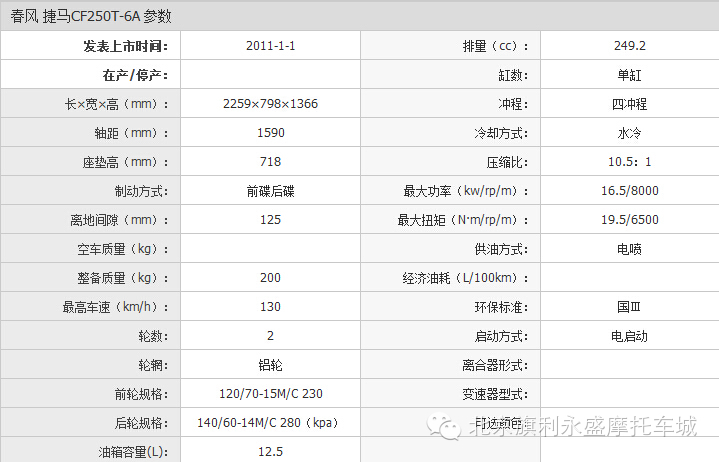Select the fuel tank value 12.5

pyautogui.click(x=271, y=452)
